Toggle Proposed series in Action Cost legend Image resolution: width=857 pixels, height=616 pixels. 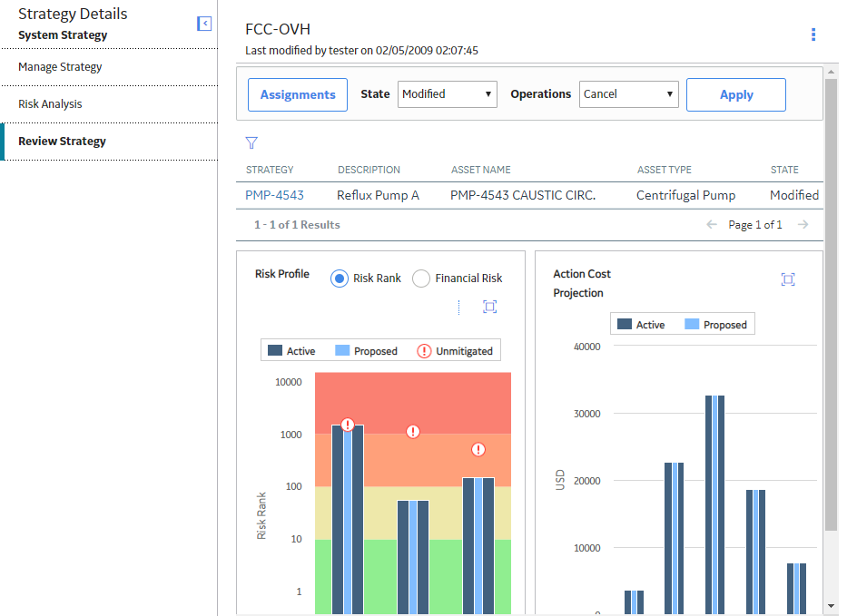(716, 325)
